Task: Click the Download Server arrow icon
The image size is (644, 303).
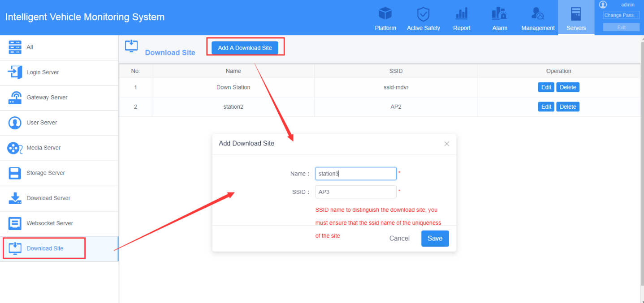Action: pyautogui.click(x=15, y=198)
